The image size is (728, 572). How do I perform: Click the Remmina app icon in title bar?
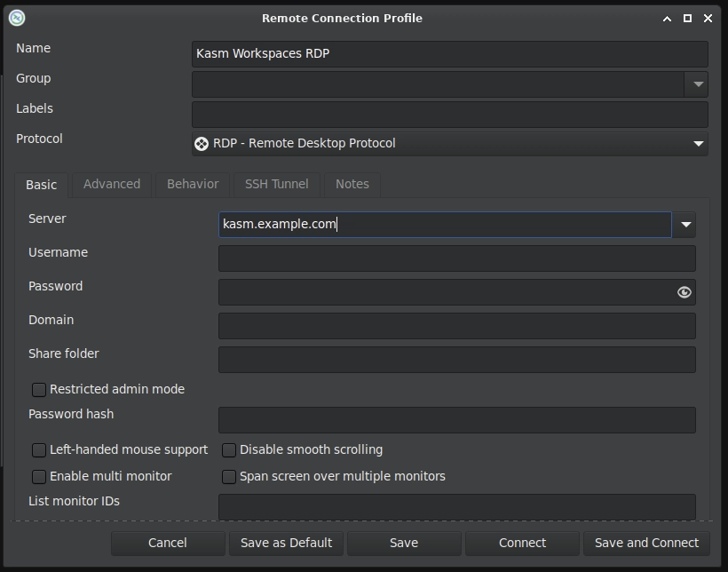(x=17, y=18)
